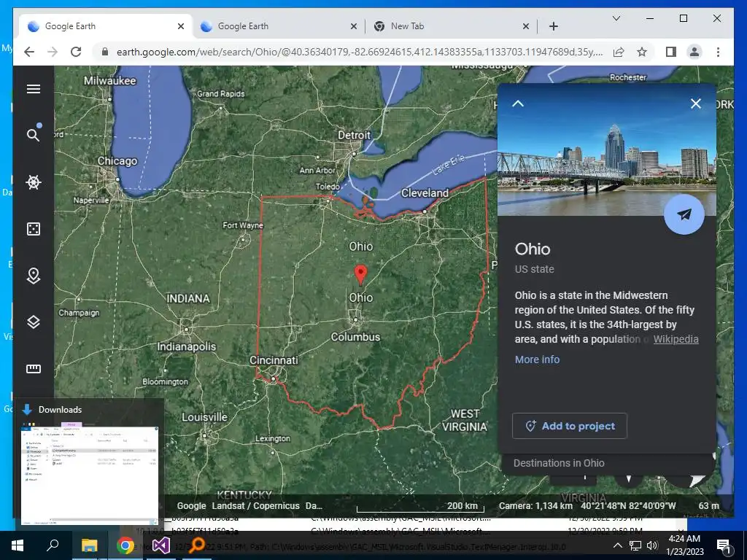
Task: Open Visual Studio from taskbar
Action: pos(161,545)
